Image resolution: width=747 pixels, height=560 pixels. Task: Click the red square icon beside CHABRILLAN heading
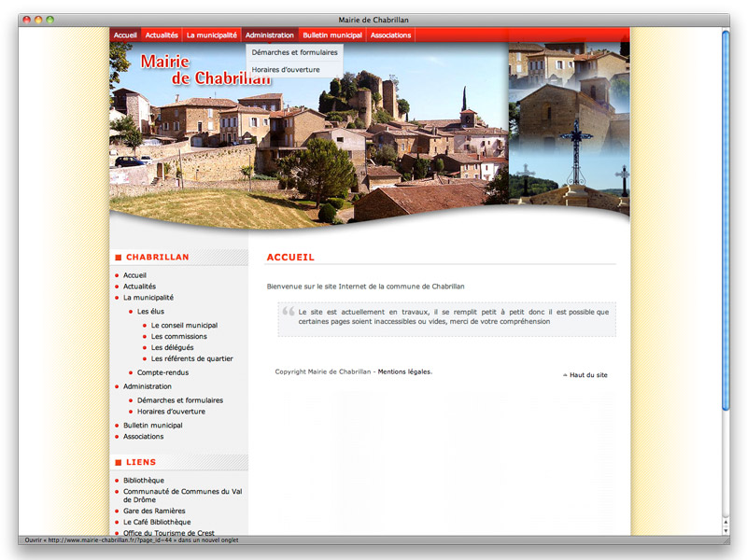tap(119, 258)
